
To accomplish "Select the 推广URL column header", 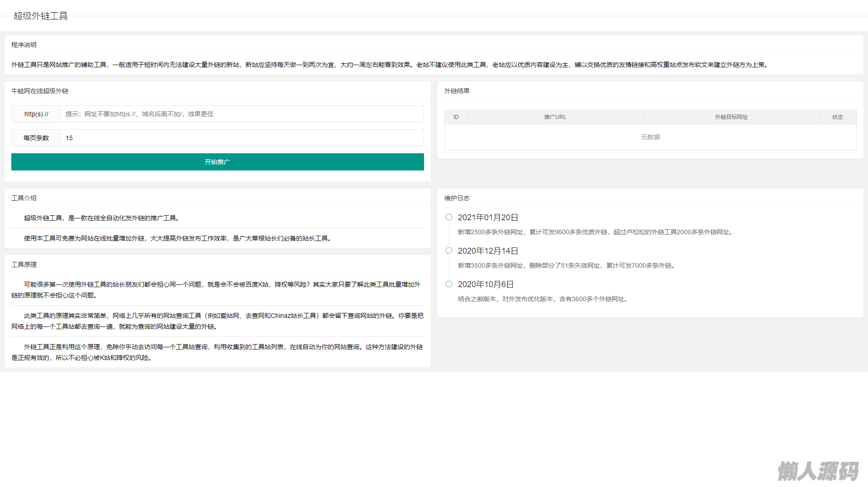I will (x=555, y=118).
